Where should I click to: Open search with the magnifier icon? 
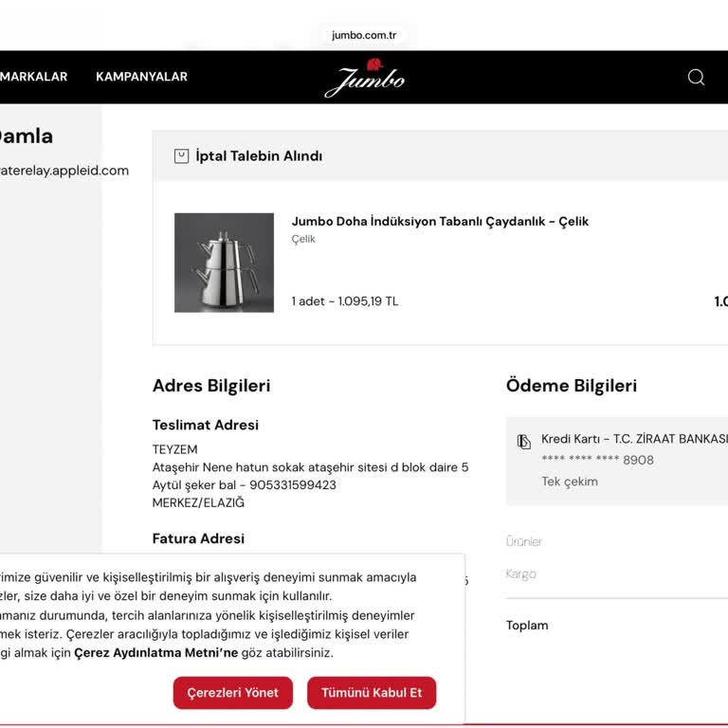tap(696, 77)
